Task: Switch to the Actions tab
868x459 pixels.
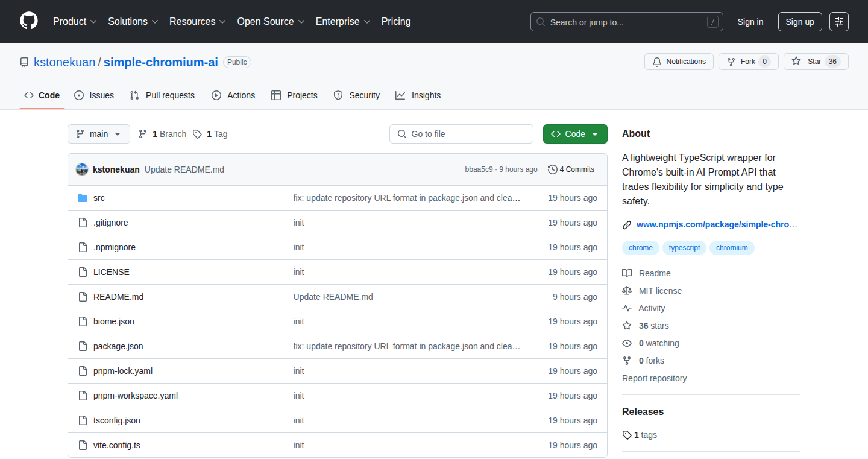Action: pyautogui.click(x=233, y=95)
